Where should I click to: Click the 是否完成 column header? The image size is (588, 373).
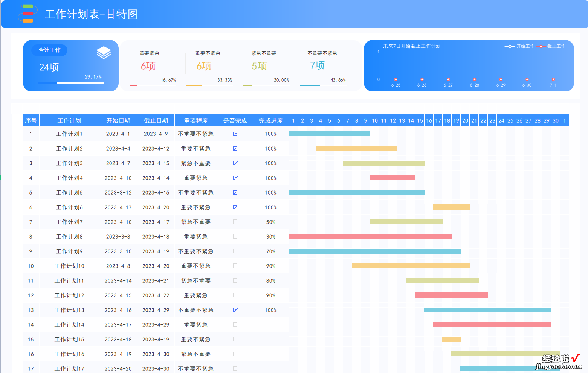[235, 120]
